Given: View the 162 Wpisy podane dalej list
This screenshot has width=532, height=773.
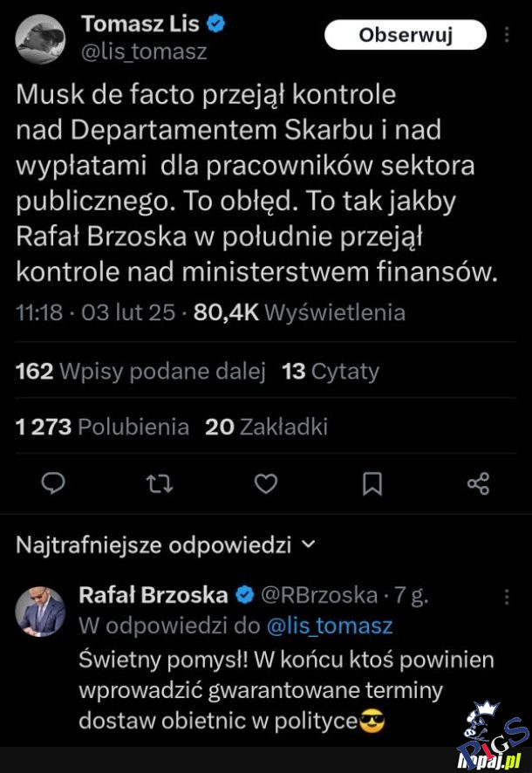Looking at the screenshot, I should coord(140,372).
